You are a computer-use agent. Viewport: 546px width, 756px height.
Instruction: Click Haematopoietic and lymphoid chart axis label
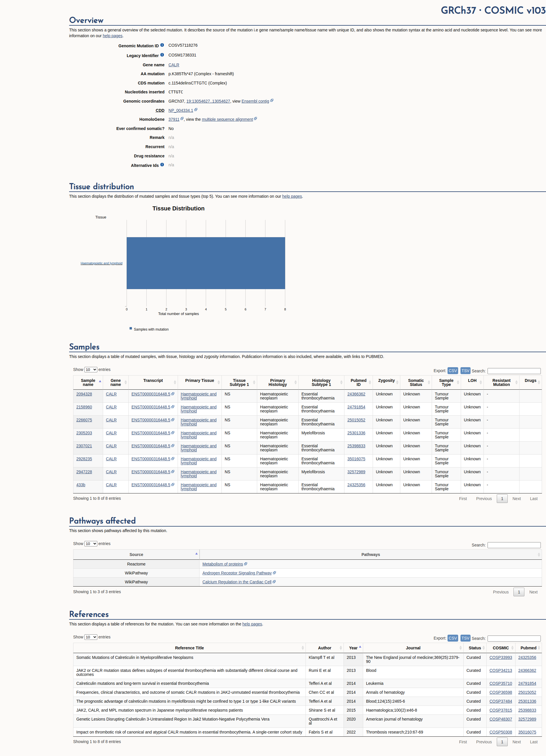tap(101, 263)
